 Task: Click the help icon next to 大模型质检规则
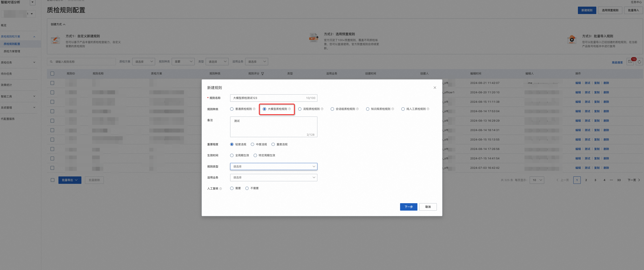pos(289,109)
